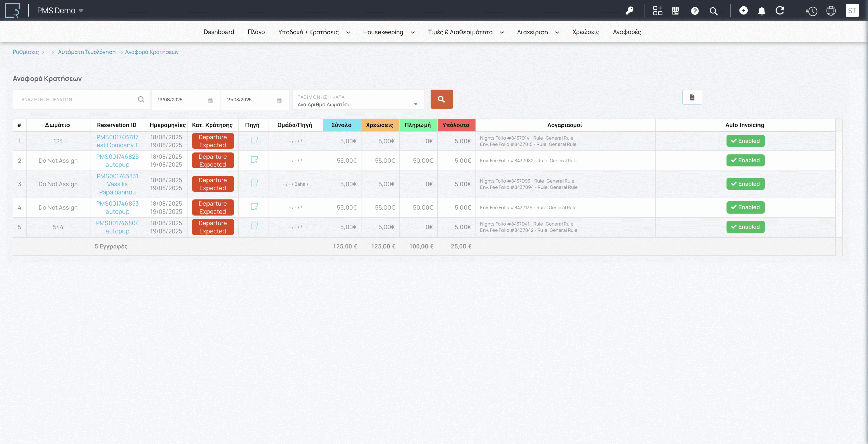868x444 pixels.
Task: Click the PMS logo icon
Action: click(x=12, y=11)
